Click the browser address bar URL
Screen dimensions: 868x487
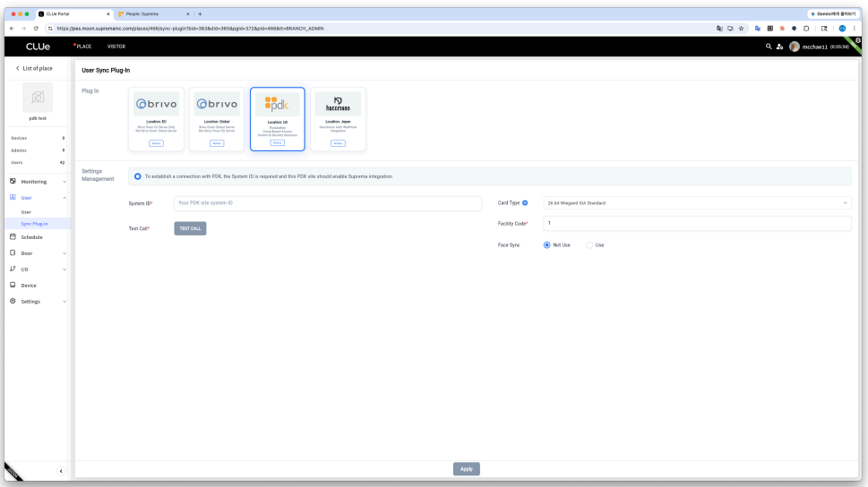tap(190, 29)
